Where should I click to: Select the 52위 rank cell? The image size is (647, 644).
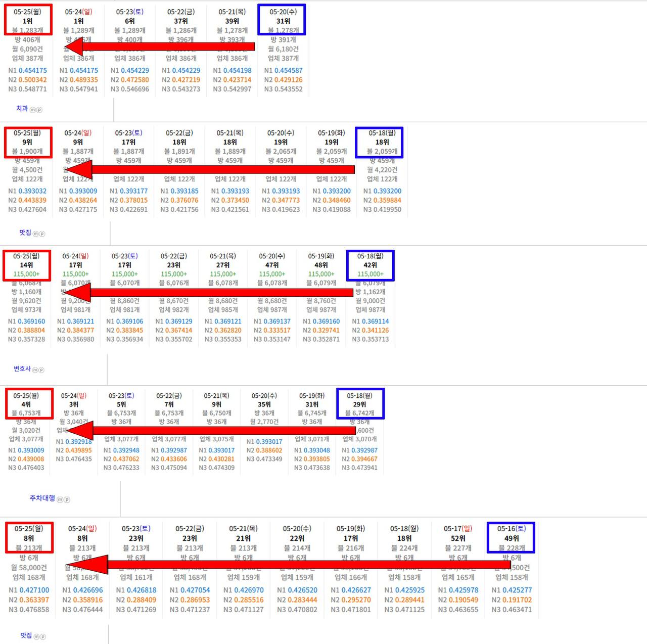coord(458,538)
